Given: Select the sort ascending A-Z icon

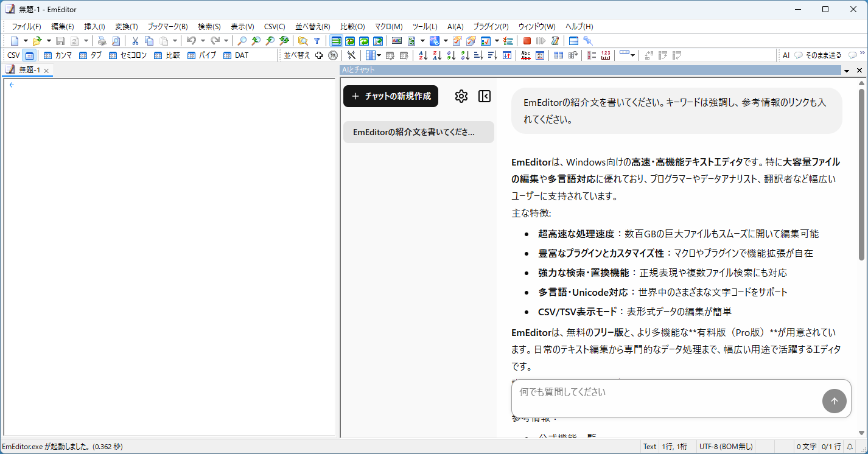Looking at the screenshot, I should point(422,55).
